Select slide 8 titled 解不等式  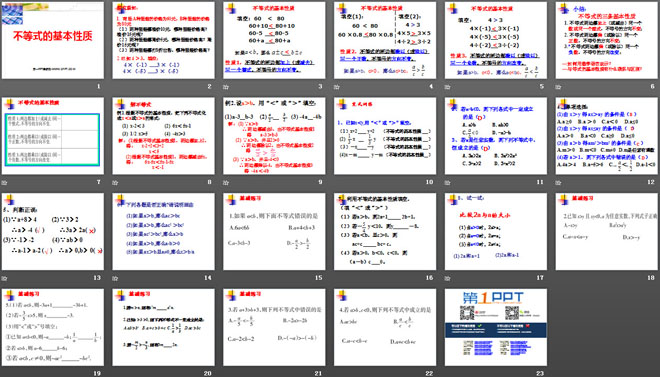pos(163,136)
